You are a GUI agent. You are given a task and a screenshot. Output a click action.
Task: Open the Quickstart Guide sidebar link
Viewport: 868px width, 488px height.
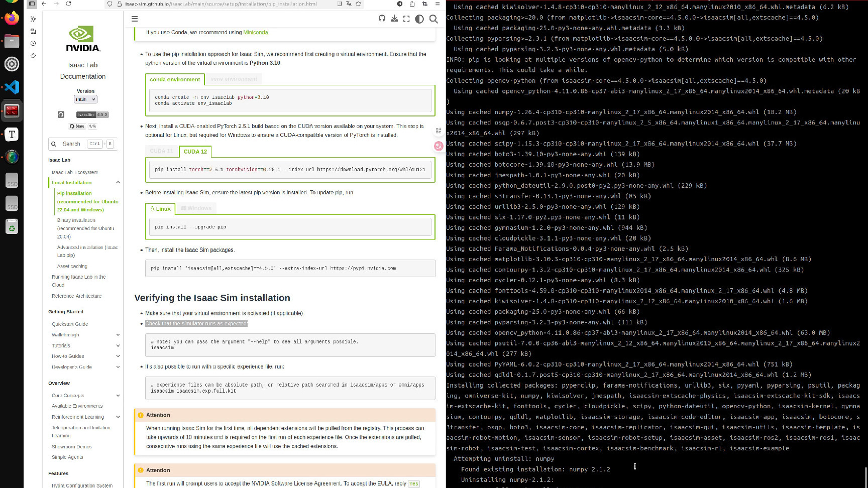(x=70, y=324)
